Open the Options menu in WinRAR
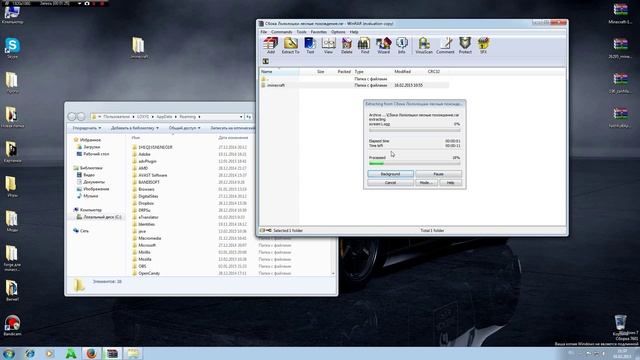The image size is (640, 360). point(338,32)
